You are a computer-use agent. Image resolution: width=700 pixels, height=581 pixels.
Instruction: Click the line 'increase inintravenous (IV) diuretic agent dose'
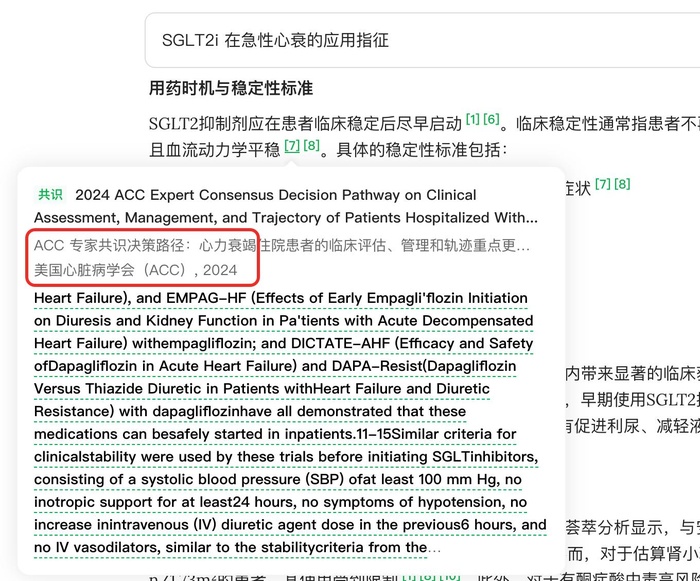290,525
